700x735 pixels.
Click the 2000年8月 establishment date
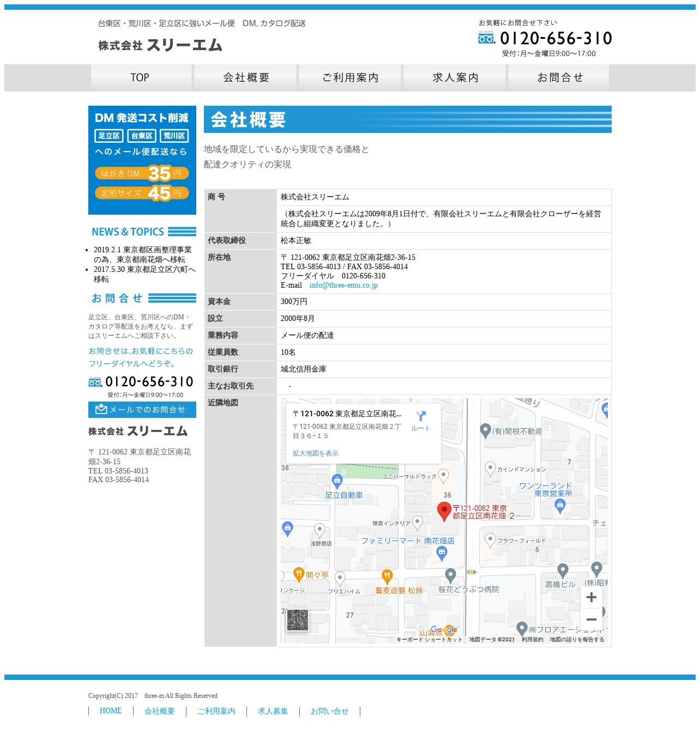[298, 319]
